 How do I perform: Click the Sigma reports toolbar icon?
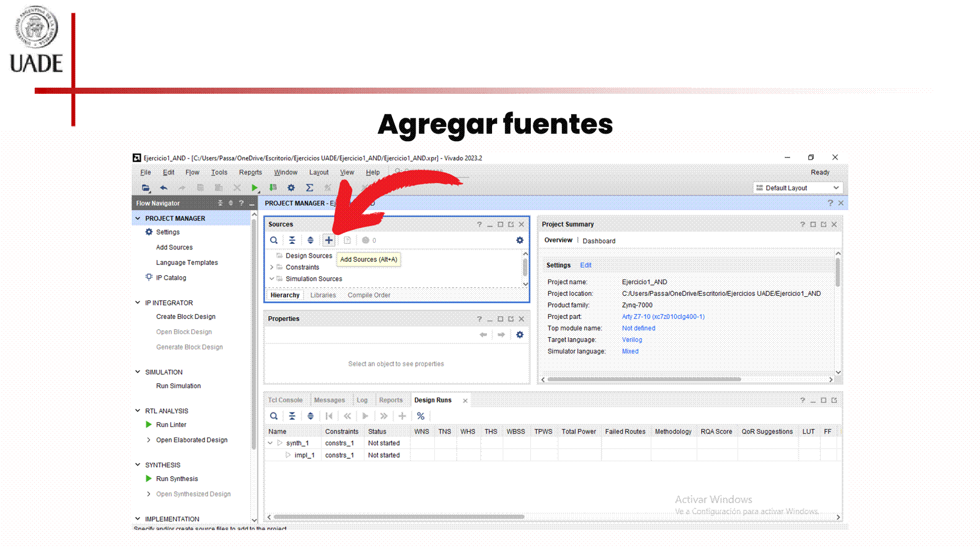click(309, 188)
